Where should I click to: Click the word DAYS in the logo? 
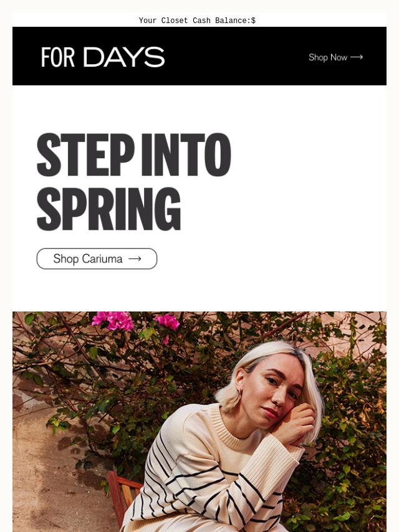point(124,57)
